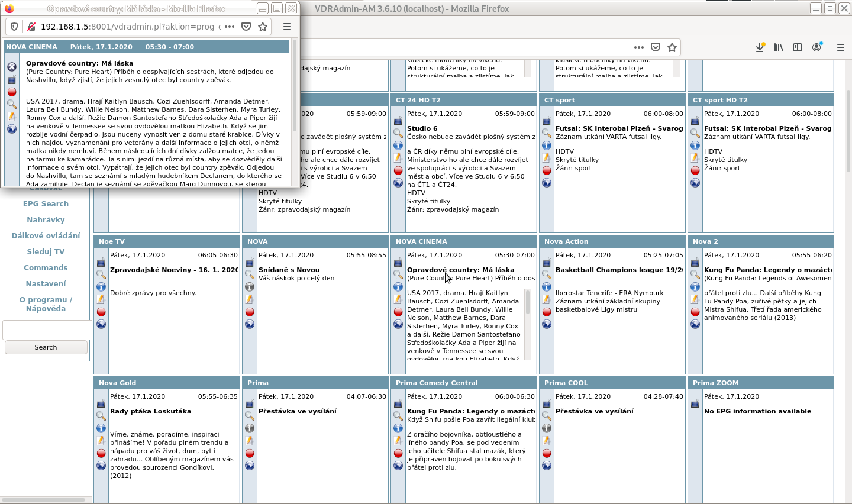Record Futsal match on CT sport

pos(547,170)
